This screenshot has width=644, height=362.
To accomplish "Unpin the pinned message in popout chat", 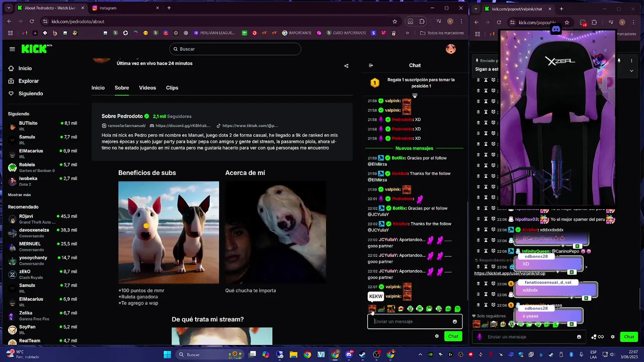I will [x=619, y=60].
